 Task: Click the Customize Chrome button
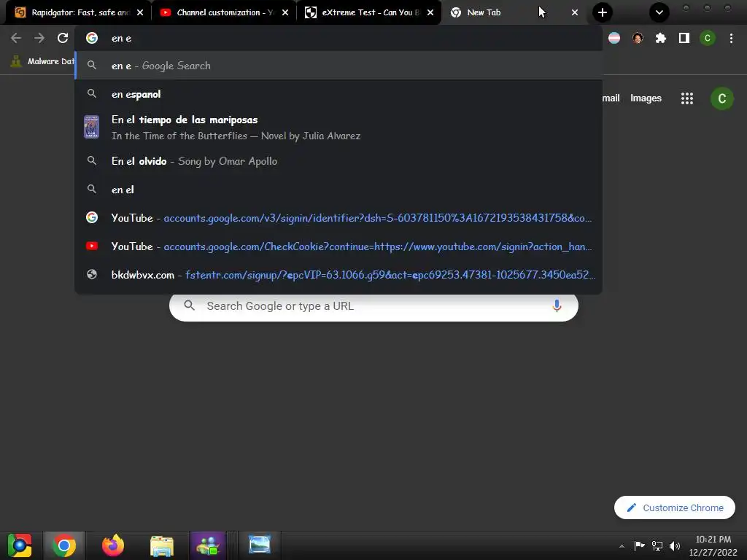(x=674, y=507)
